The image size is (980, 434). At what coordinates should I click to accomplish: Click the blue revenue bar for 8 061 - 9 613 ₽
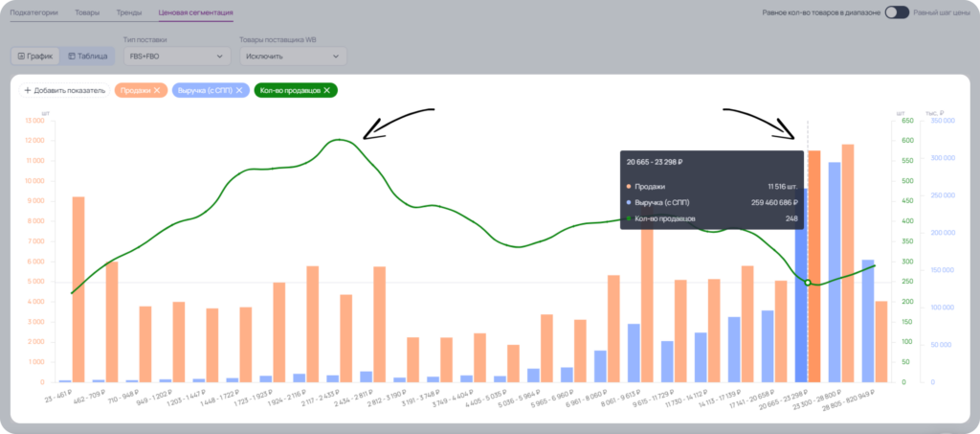coord(634,353)
